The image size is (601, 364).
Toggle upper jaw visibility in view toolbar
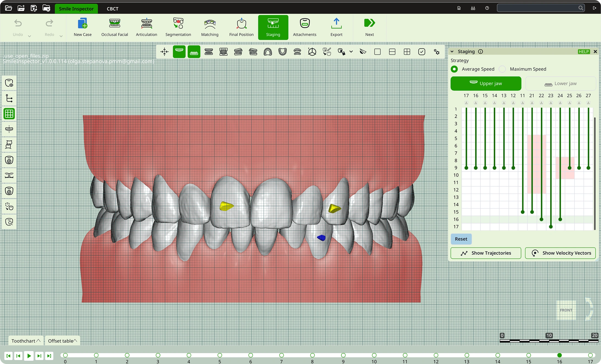pos(179,52)
